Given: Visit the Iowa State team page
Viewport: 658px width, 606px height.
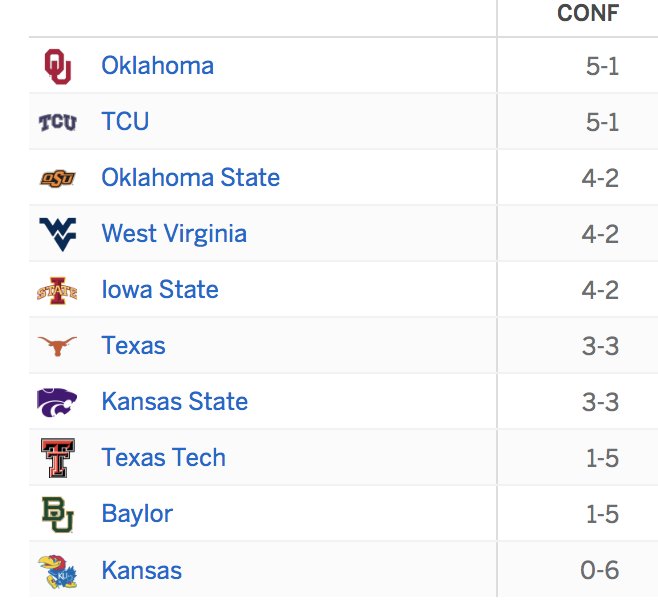Looking at the screenshot, I should pyautogui.click(x=160, y=290).
